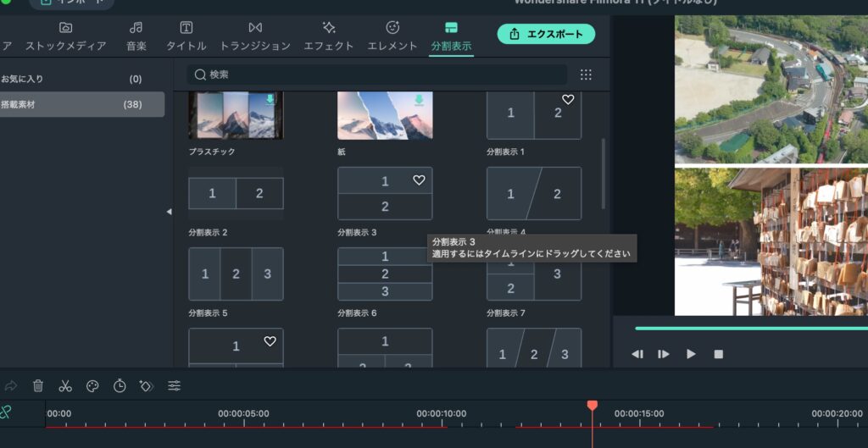The width and height of the screenshot is (868, 448).
Task: Download the プラスチック split-screen template
Action: click(270, 100)
